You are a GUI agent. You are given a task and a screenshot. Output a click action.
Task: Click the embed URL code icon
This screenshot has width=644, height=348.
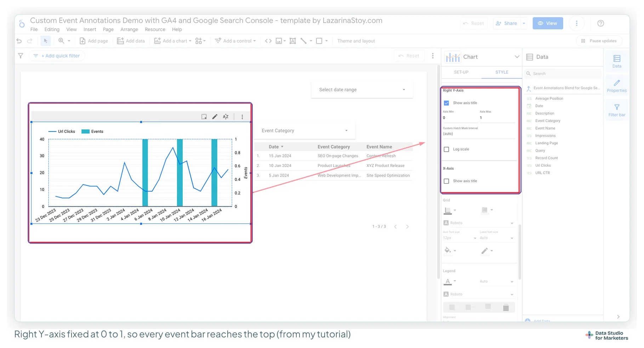click(x=268, y=41)
